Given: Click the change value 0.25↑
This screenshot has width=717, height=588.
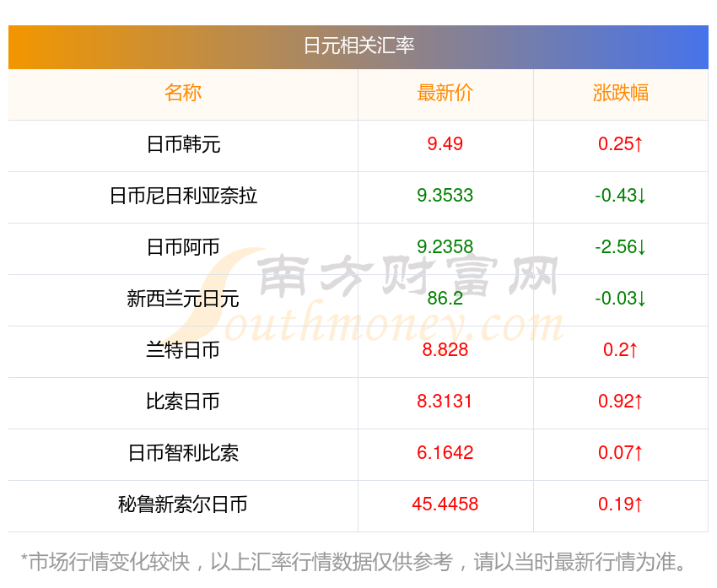Looking at the screenshot, I should [x=621, y=144].
